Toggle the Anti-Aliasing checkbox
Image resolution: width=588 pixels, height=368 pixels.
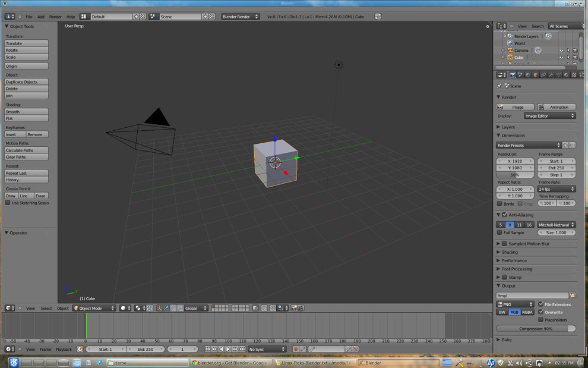tap(504, 215)
